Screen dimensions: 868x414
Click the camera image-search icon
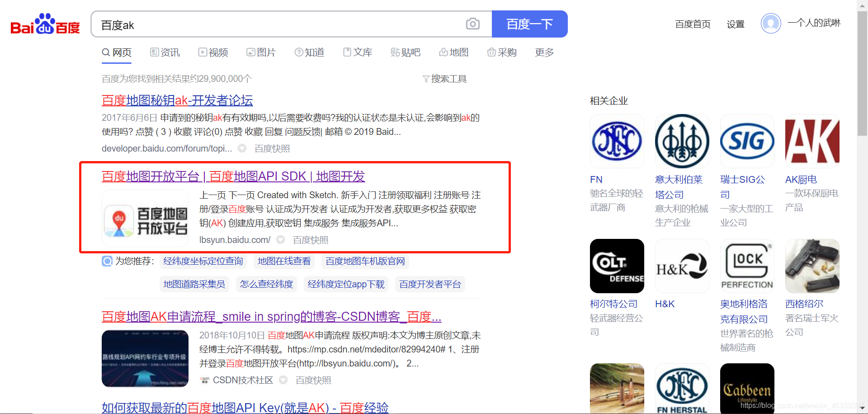coord(472,24)
